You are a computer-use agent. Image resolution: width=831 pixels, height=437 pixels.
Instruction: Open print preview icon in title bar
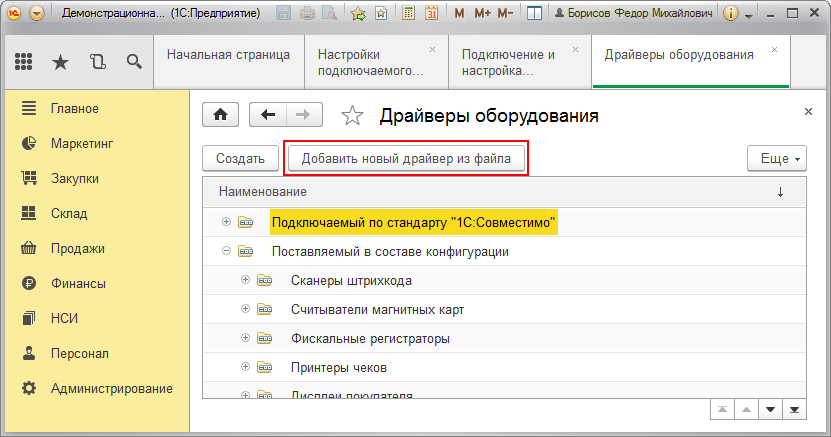click(x=330, y=13)
